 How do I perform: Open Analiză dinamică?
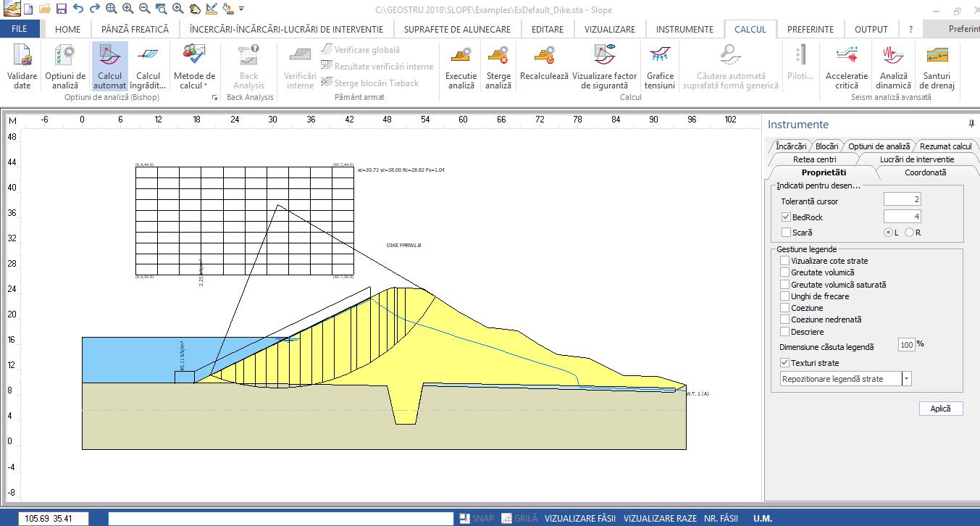coord(895,67)
